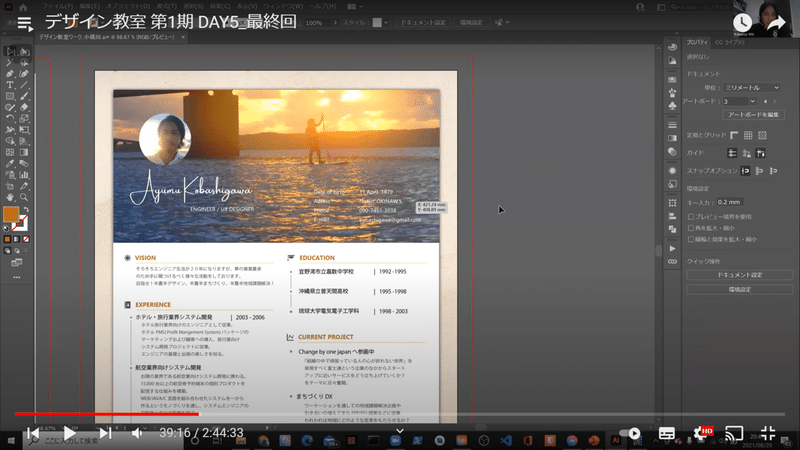Mute the video volume speaker
The height and width of the screenshot is (450, 800).
[x=137, y=433]
